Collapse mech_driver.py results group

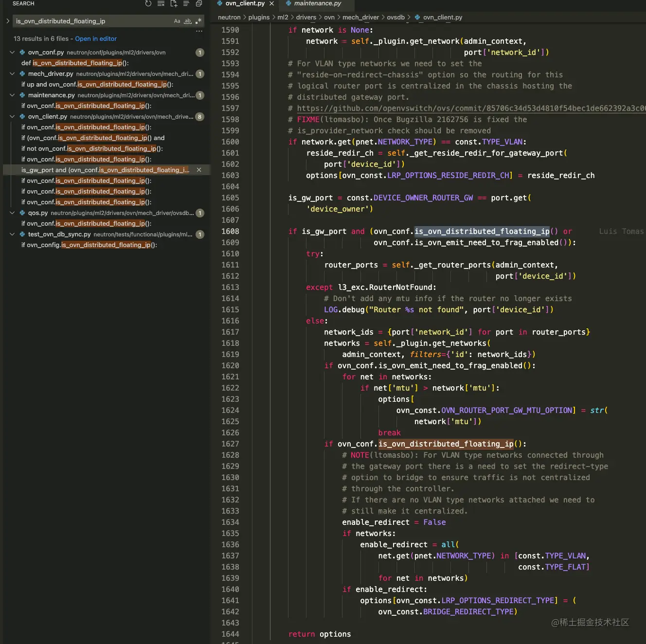(x=12, y=73)
